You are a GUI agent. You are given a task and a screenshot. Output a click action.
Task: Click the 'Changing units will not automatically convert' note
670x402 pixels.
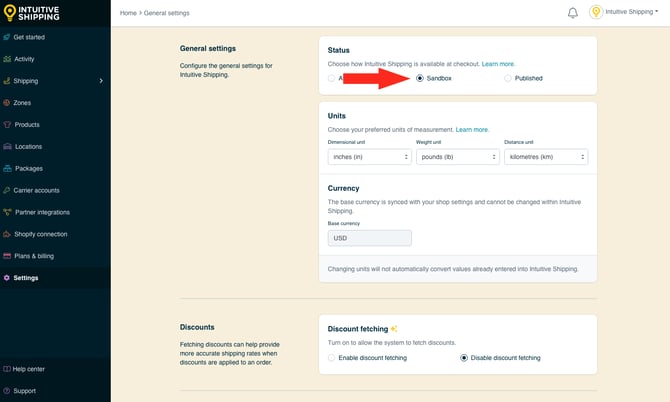click(x=453, y=269)
